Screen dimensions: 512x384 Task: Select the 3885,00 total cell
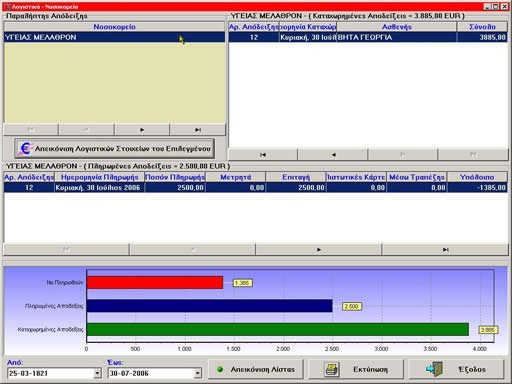tap(482, 37)
